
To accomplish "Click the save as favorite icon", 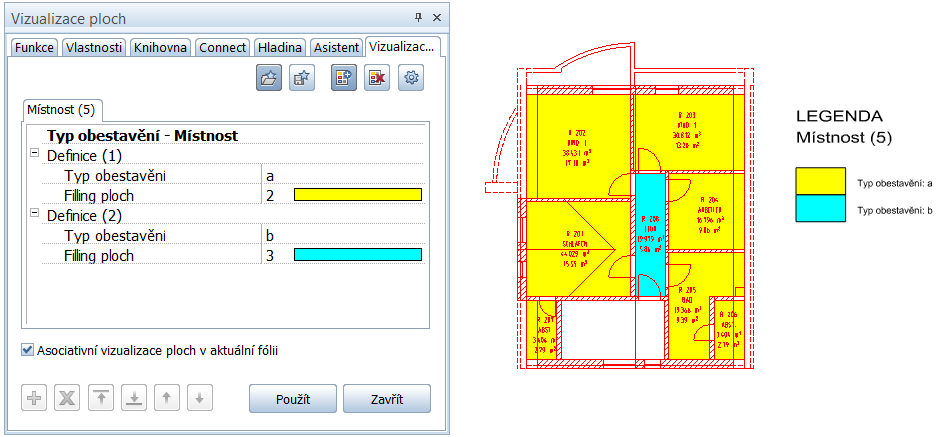I will point(301,79).
